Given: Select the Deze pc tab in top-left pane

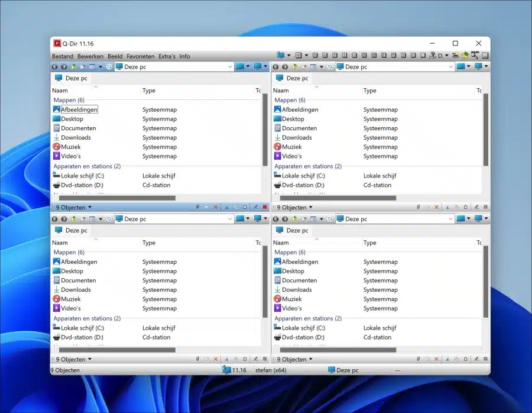Looking at the screenshot, I should [x=72, y=78].
